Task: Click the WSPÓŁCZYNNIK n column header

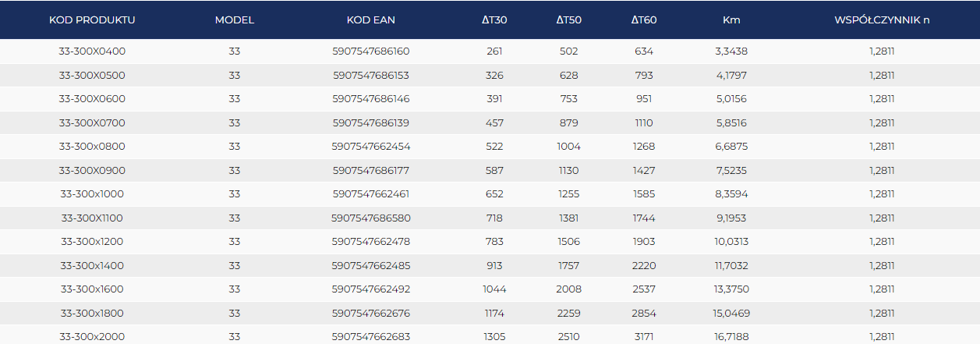Action: point(882,20)
